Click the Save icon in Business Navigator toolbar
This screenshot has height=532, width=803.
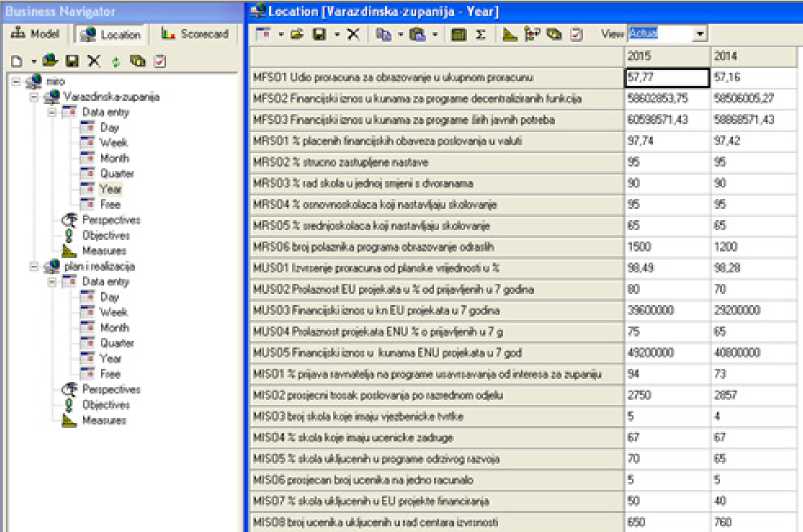[70, 61]
